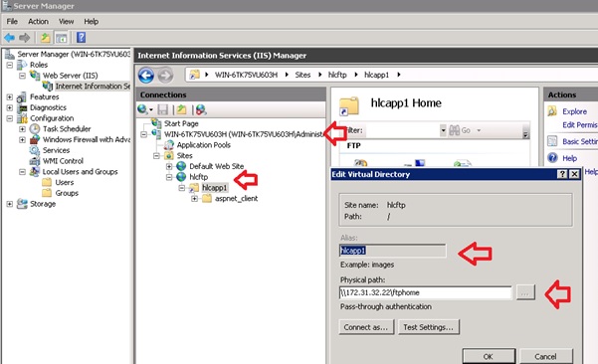Select Start Page in Connections
Image resolution: width=598 pixels, height=364 pixels.
[x=181, y=123]
